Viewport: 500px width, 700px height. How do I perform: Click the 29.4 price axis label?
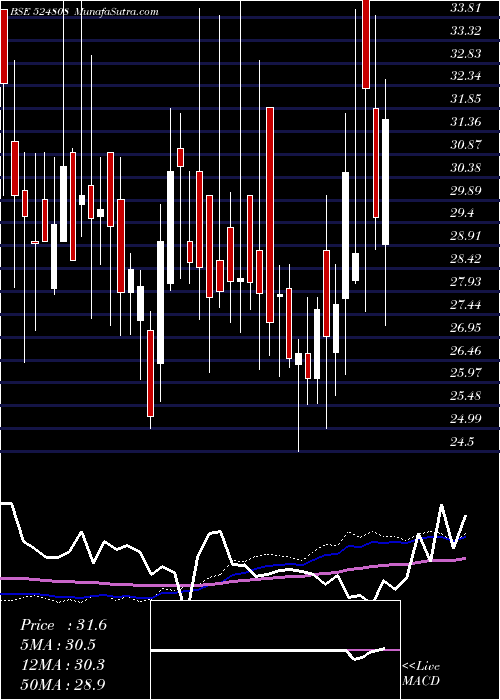(462, 213)
